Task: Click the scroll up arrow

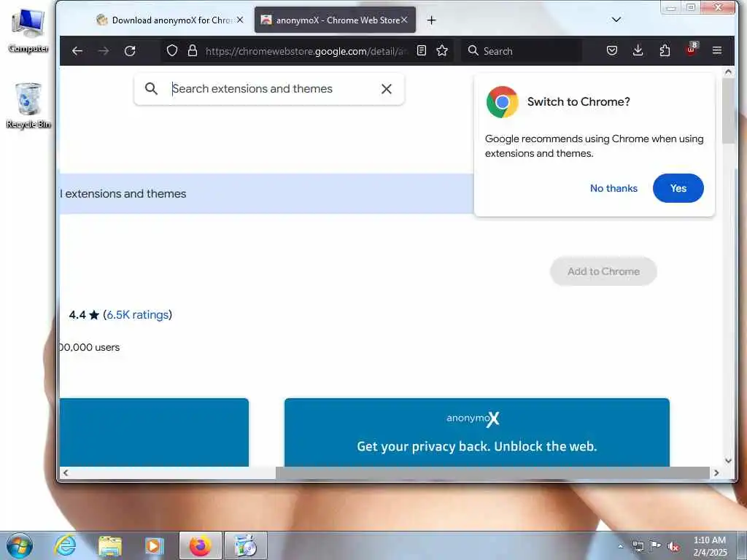Action: tap(728, 72)
